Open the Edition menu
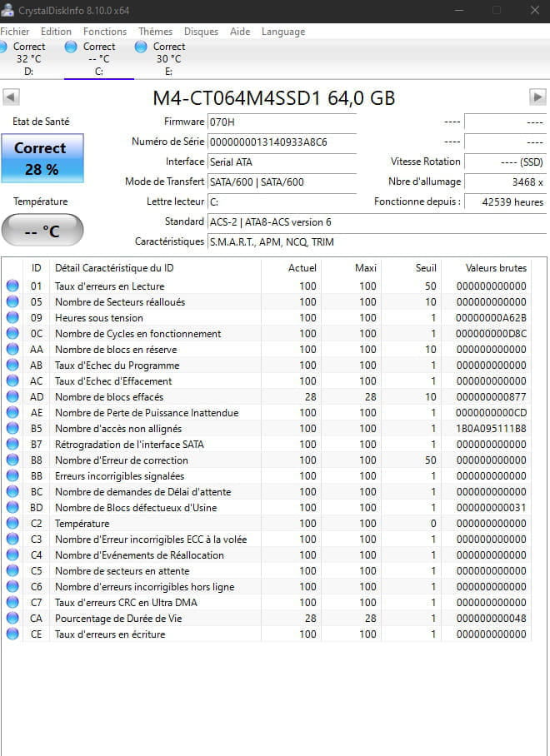Screen dimensions: 550x756 pos(56,32)
